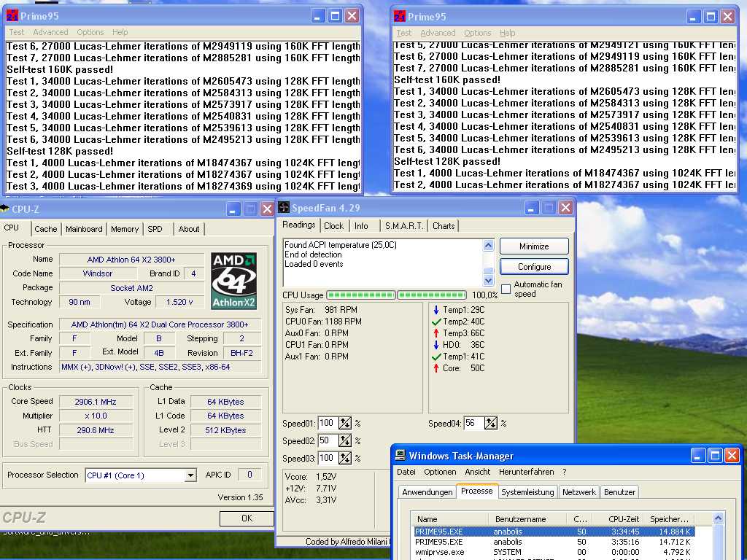Click the blue down arrow next to HD0: 36C
747x560 pixels.
click(x=436, y=345)
